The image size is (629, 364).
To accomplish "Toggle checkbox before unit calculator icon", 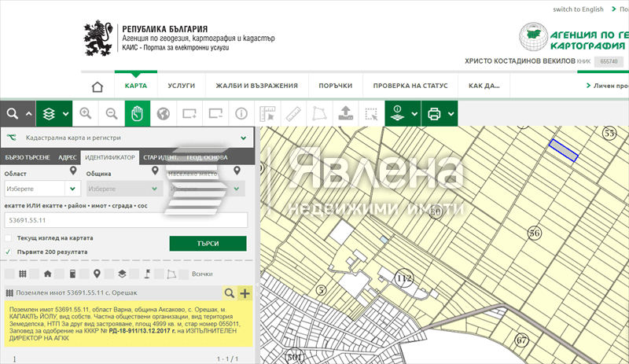I will (x=60, y=274).
